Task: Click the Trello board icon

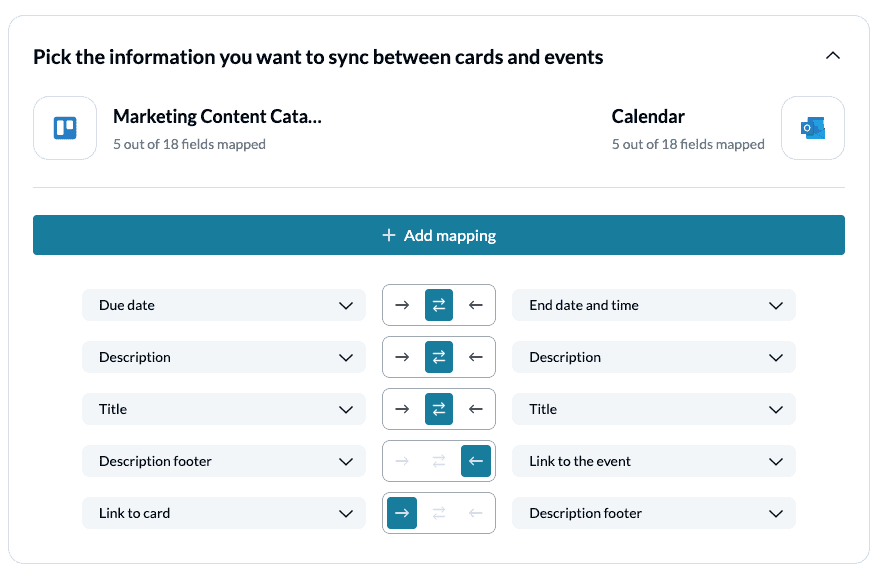Action: click(65, 128)
